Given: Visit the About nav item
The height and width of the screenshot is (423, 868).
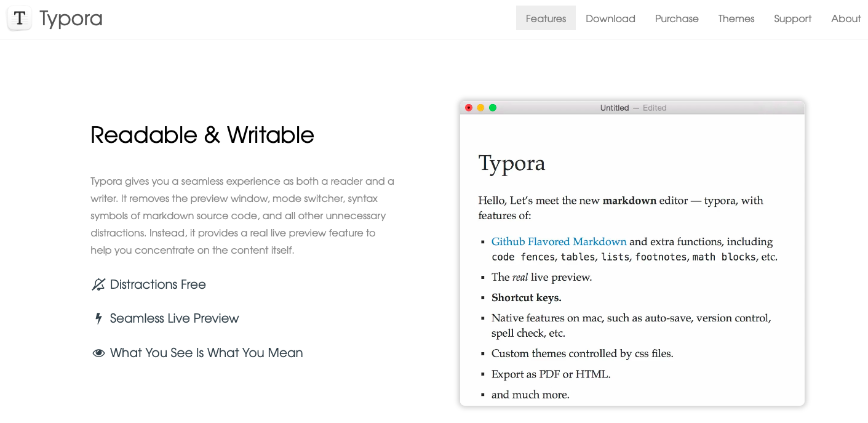Looking at the screenshot, I should pos(846,18).
